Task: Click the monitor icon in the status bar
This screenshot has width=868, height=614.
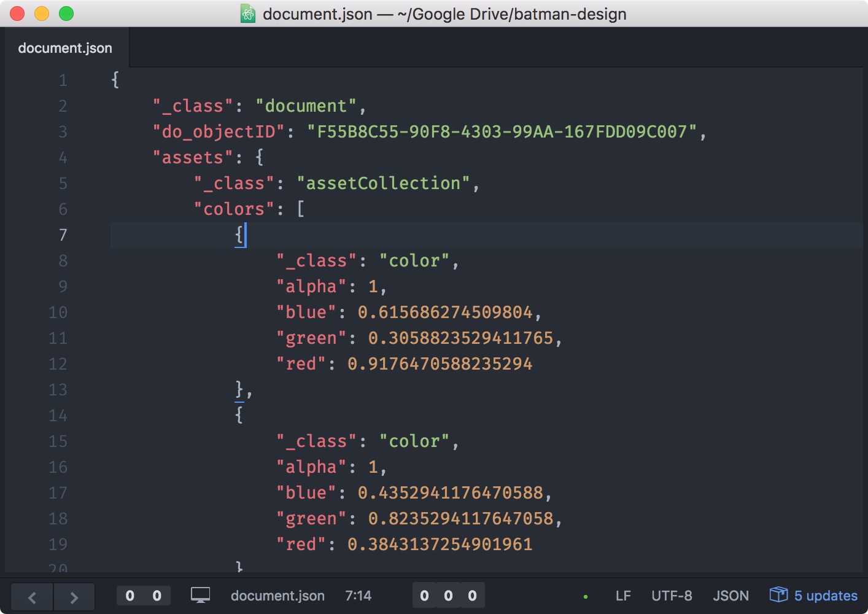Action: [x=200, y=594]
